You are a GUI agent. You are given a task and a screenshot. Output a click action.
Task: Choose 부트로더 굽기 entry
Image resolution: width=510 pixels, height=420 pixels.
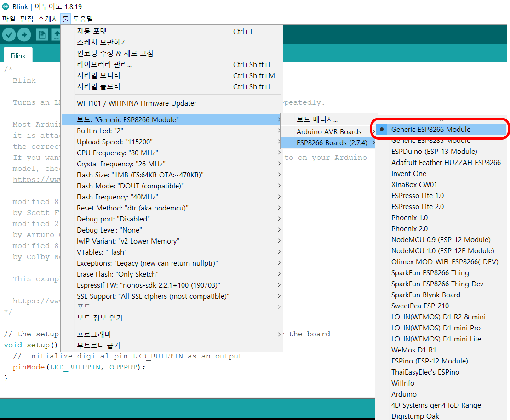172,345
